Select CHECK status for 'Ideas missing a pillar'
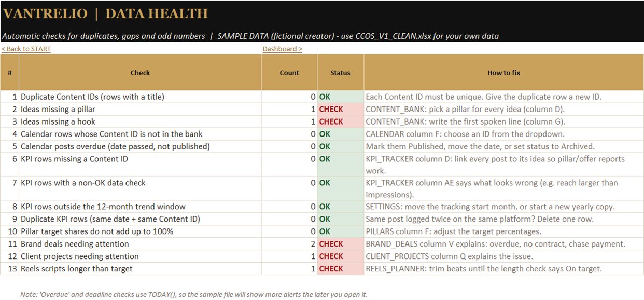Image resolution: width=644 pixels, height=300 pixels. tap(340, 109)
